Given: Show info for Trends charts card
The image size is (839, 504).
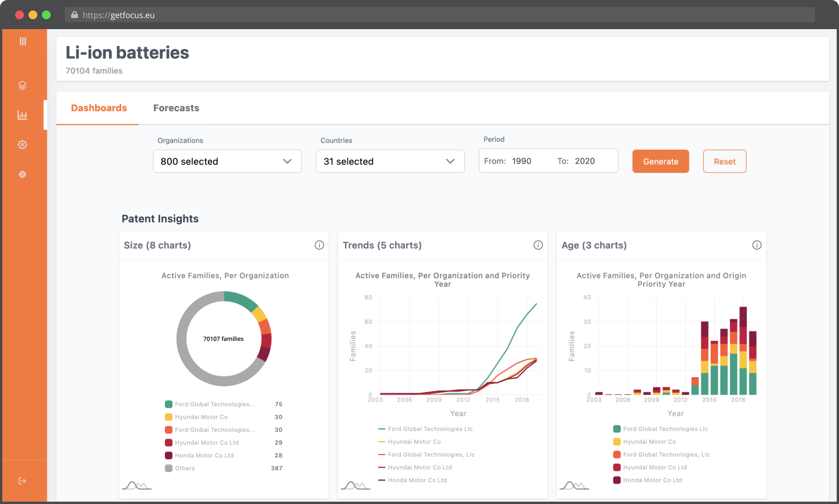Looking at the screenshot, I should 538,245.
